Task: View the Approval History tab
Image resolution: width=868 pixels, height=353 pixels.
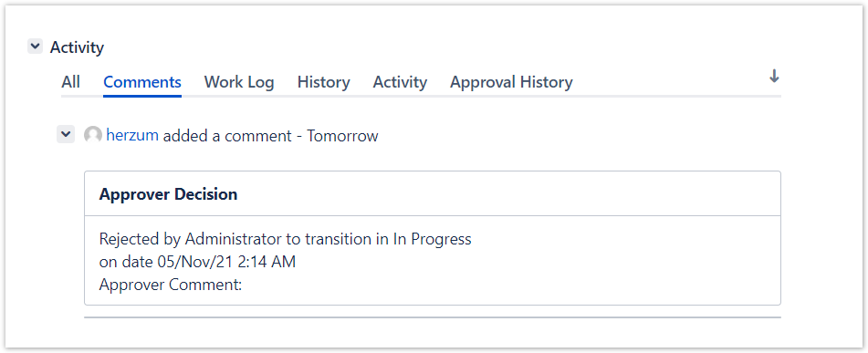Action: tap(511, 82)
